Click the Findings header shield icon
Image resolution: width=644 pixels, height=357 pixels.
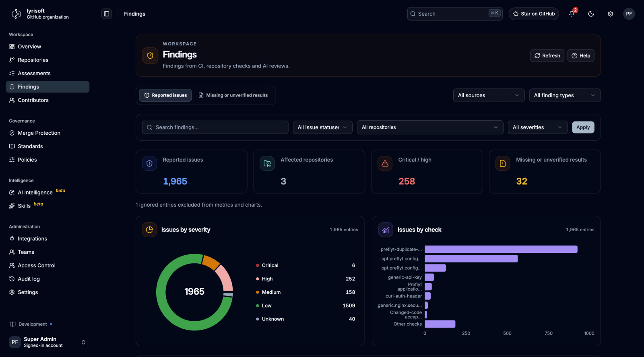pyautogui.click(x=150, y=56)
